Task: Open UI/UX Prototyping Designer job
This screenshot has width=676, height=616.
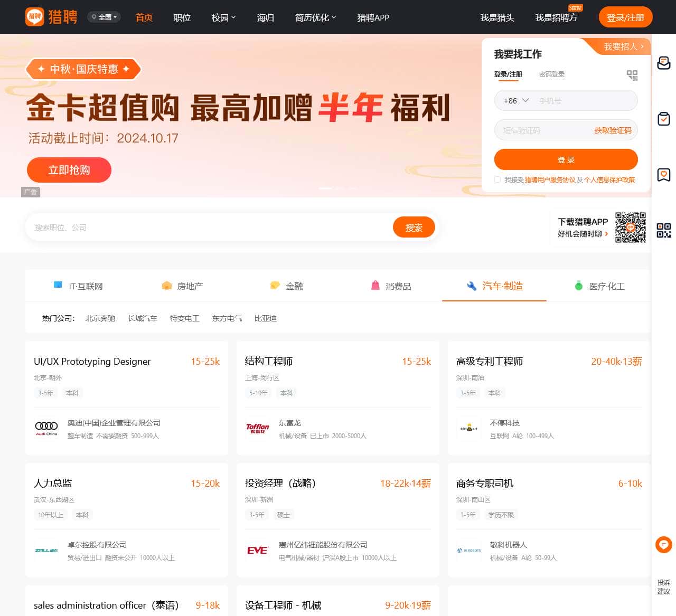Action: pyautogui.click(x=92, y=362)
